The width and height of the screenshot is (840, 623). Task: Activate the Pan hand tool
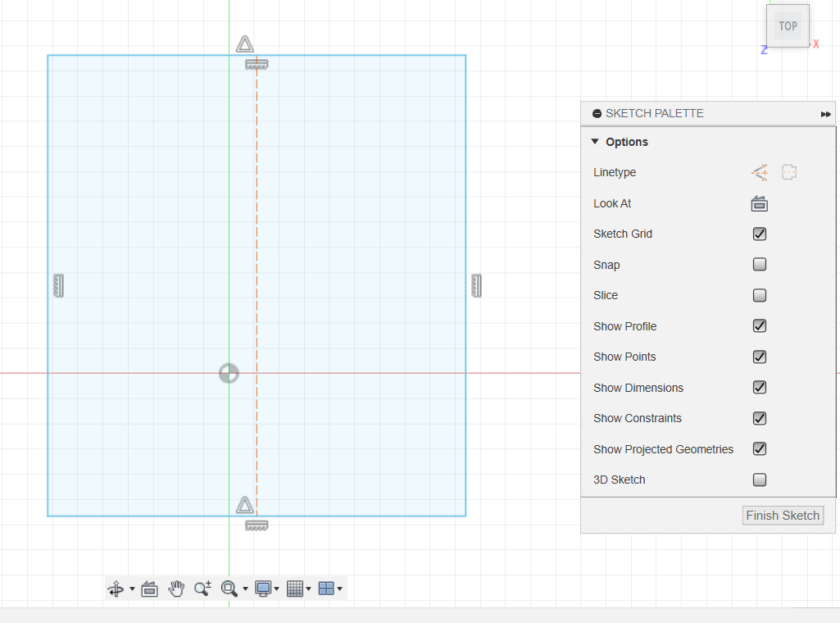click(176, 589)
